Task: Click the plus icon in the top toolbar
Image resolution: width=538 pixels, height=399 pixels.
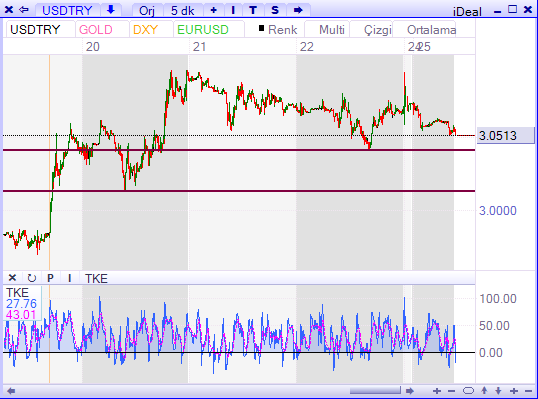Action: 213,10
